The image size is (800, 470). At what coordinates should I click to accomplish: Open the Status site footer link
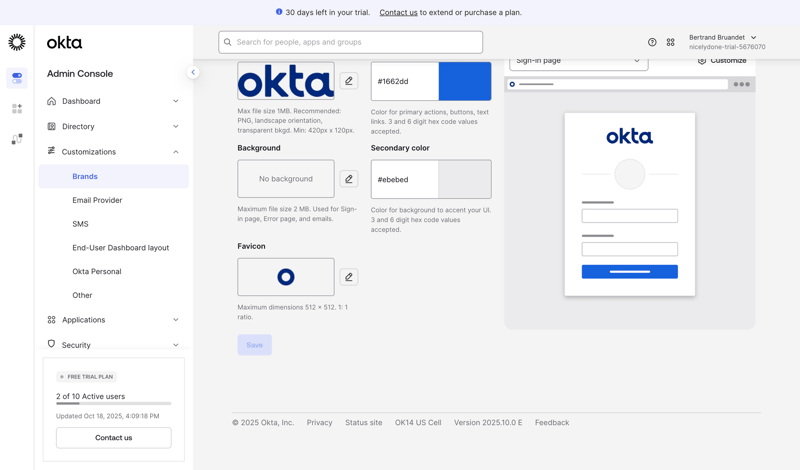[363, 423]
